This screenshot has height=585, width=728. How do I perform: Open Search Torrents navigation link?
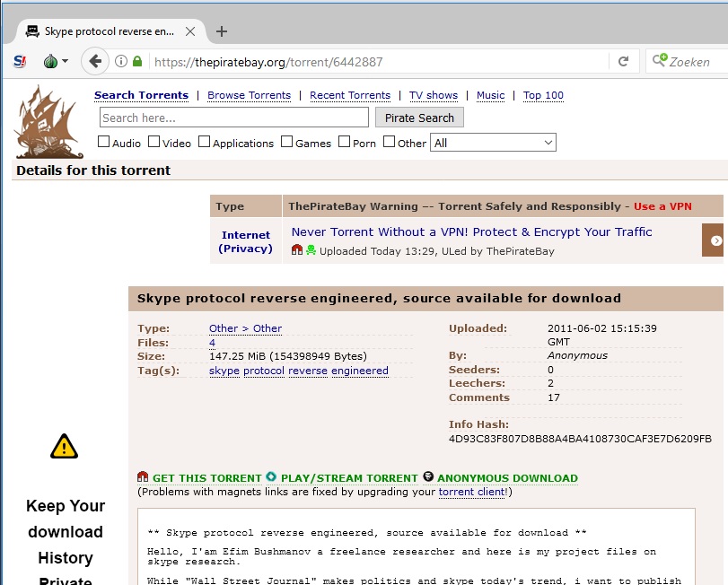click(141, 95)
